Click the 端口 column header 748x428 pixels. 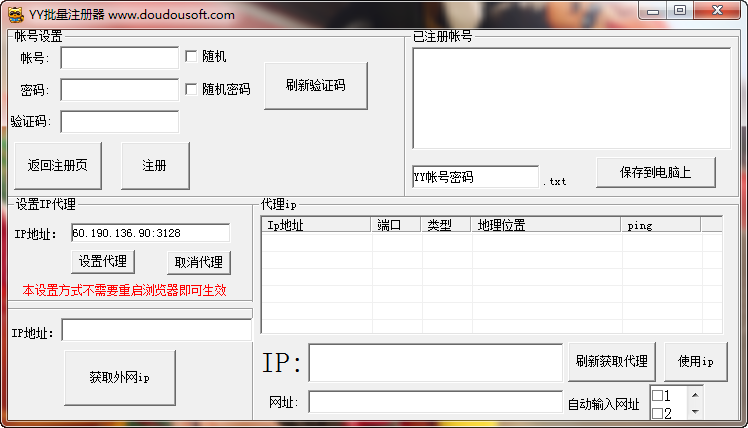pos(396,225)
